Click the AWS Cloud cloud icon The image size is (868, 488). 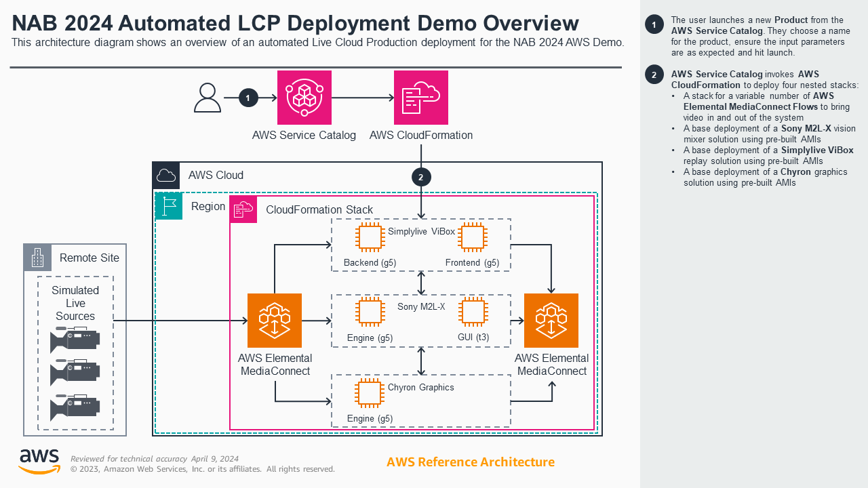pos(166,176)
